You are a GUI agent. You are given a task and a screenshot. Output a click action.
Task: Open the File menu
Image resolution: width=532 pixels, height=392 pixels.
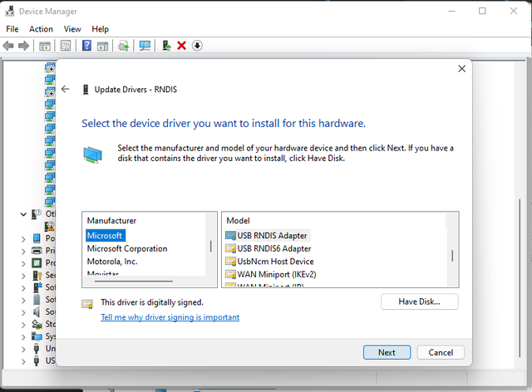(12, 29)
